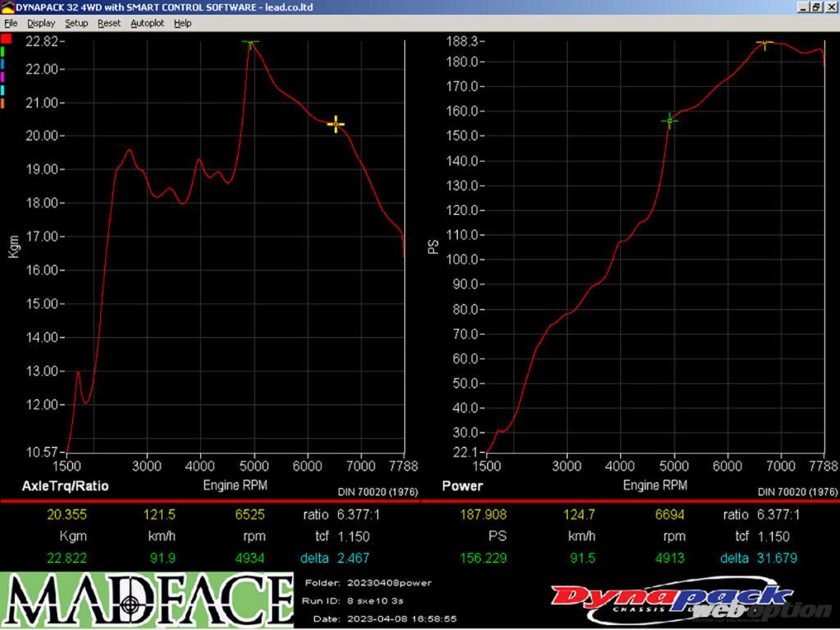
Task: Select the green run color indicator
Action: point(3,51)
